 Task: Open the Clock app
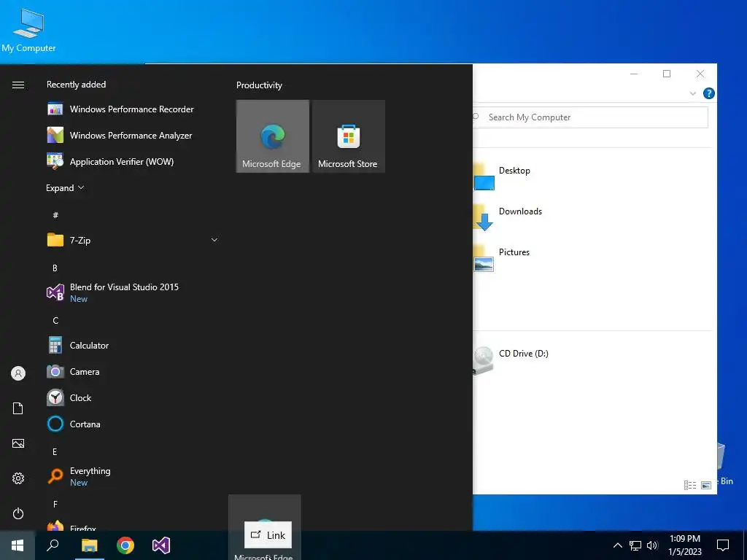tap(132, 397)
